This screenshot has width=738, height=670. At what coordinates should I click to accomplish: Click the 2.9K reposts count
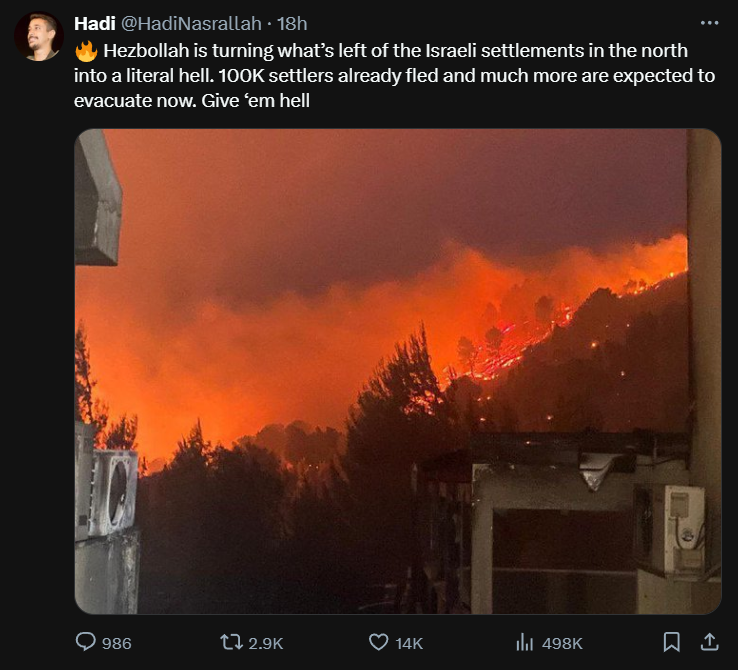265,643
